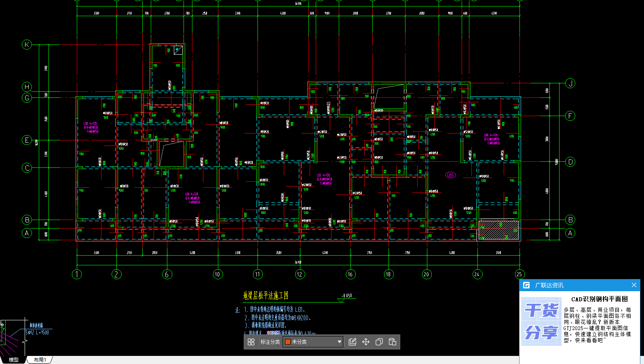Image resolution: width=644 pixels, height=364 pixels.
Task: Click the news popup description paragraph
Action: click(x=597, y=325)
